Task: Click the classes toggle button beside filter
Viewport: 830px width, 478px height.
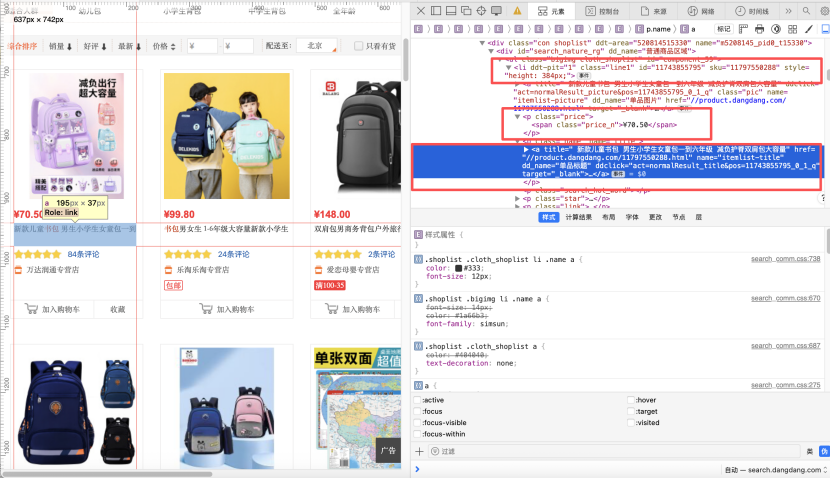Action: 809,451
